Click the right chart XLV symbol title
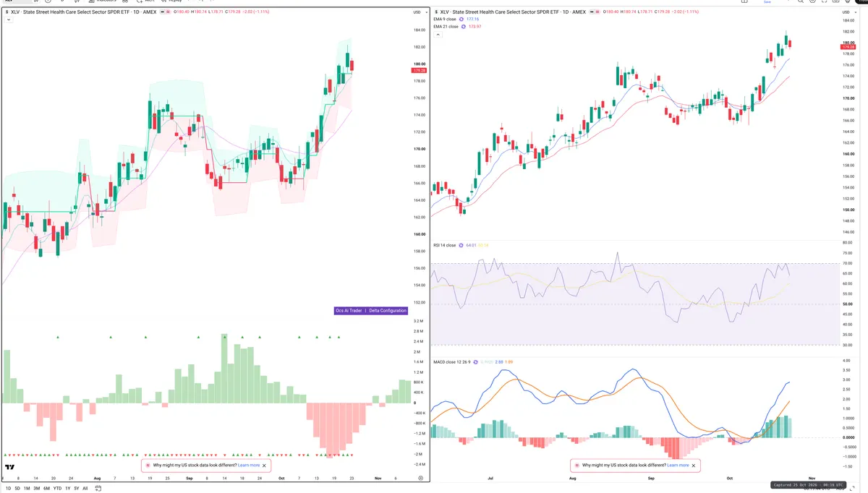The image size is (868, 493). [x=514, y=12]
